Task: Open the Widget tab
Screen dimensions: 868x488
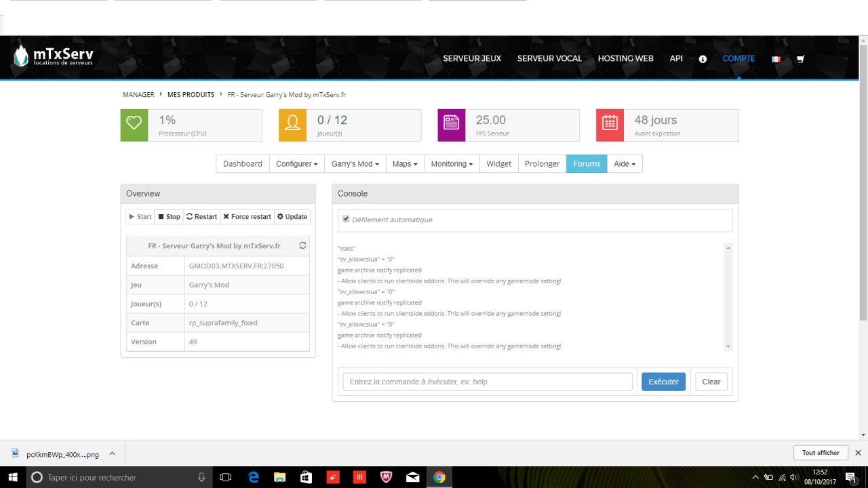Action: pos(498,164)
